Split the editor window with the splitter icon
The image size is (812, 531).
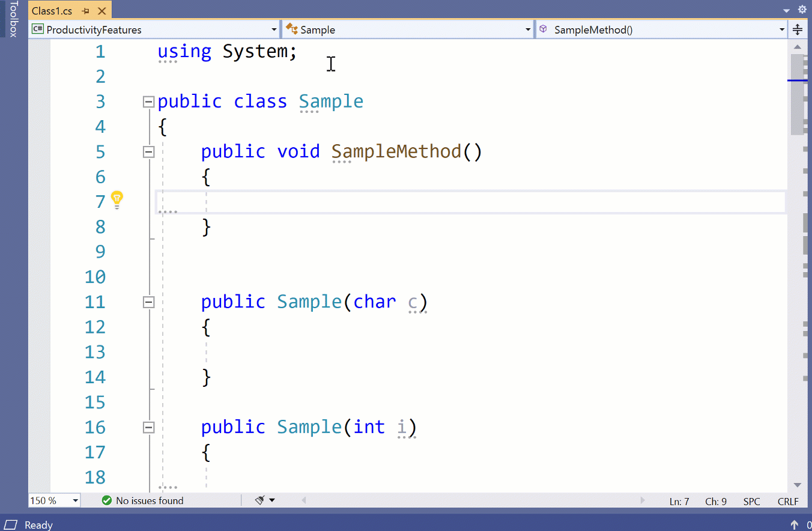pos(798,29)
